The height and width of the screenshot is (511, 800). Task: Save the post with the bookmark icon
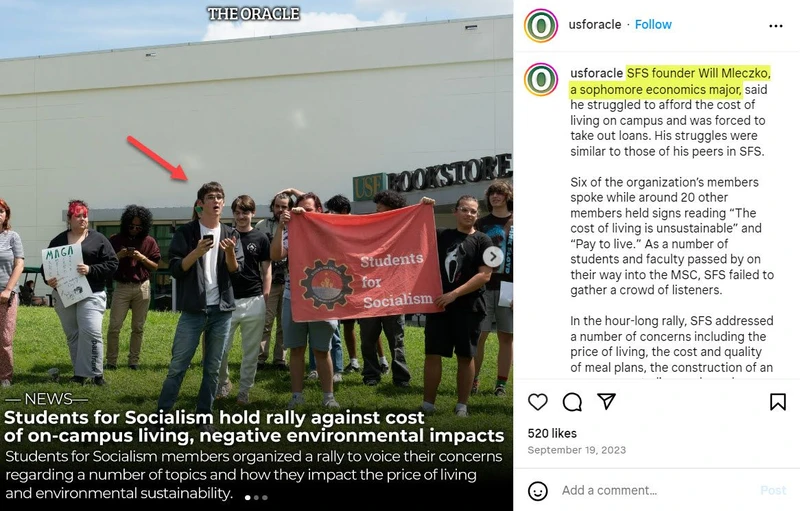click(778, 402)
